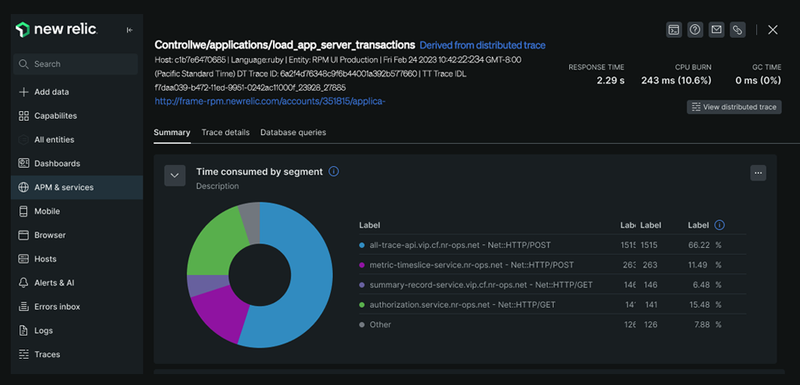The image size is (800, 385).
Task: Switch to the Database queries tab
Action: click(x=293, y=133)
